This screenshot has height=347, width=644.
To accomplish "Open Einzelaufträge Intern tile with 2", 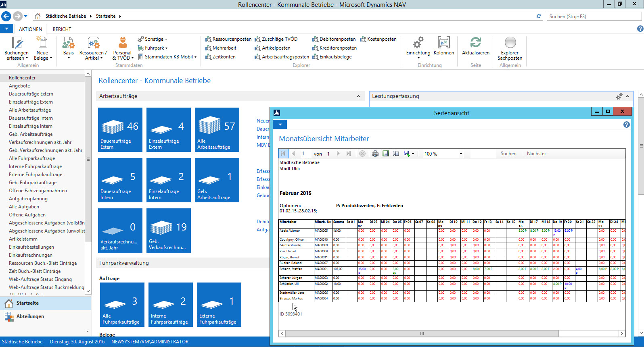I will [x=169, y=180].
